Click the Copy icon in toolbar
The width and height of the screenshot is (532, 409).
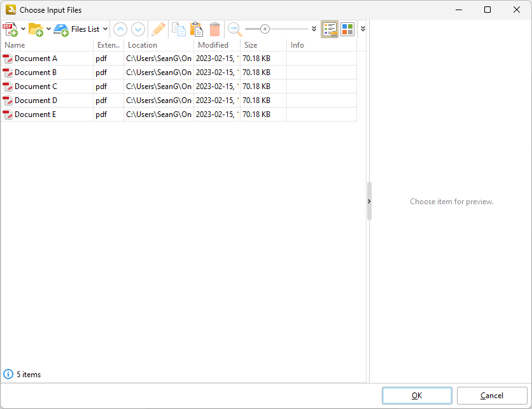point(178,29)
